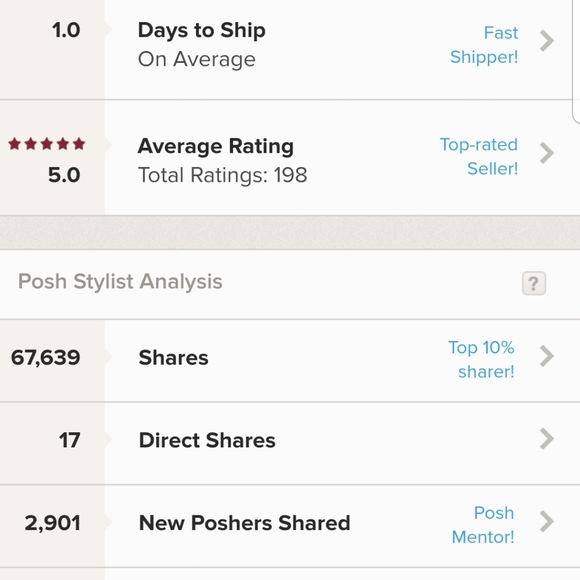Tap the 5.0 rating value

(64, 175)
